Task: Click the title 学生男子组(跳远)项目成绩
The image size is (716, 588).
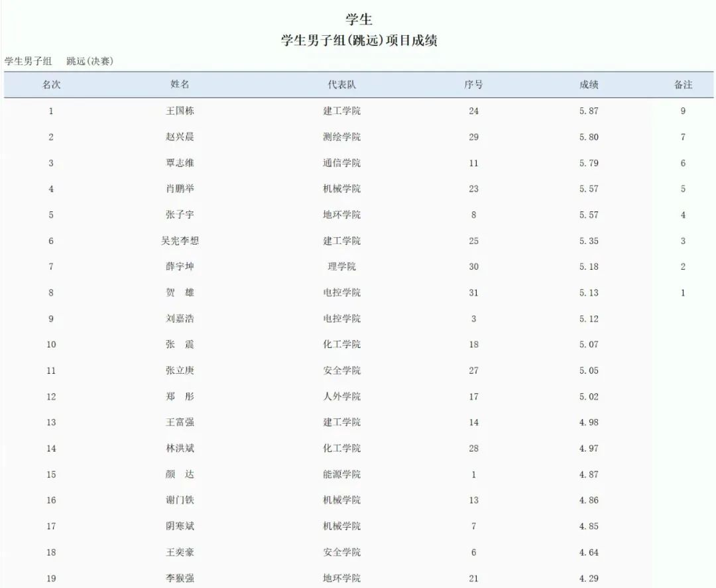Action: point(359,41)
